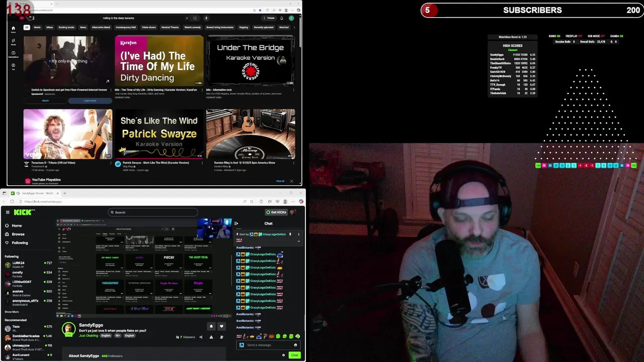The width and height of the screenshot is (644, 362).
Task: Open a new tab in Kick browser window
Action: [64, 193]
